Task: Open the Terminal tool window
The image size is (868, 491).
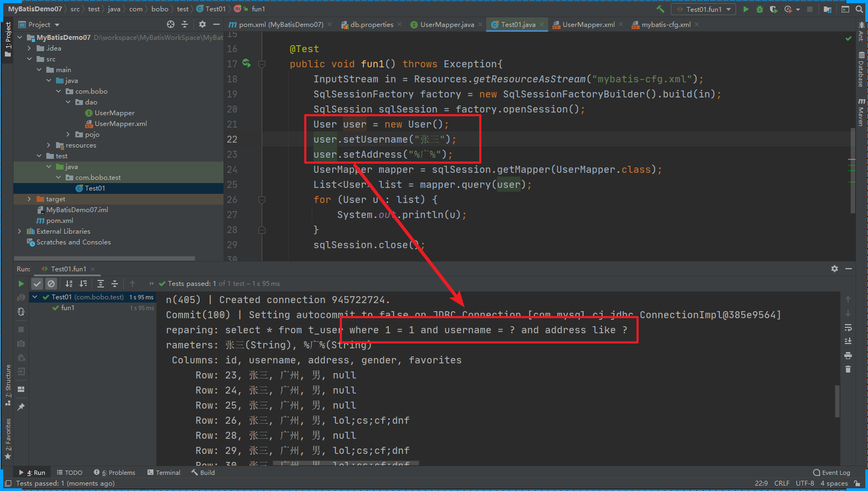Action: click(x=164, y=473)
